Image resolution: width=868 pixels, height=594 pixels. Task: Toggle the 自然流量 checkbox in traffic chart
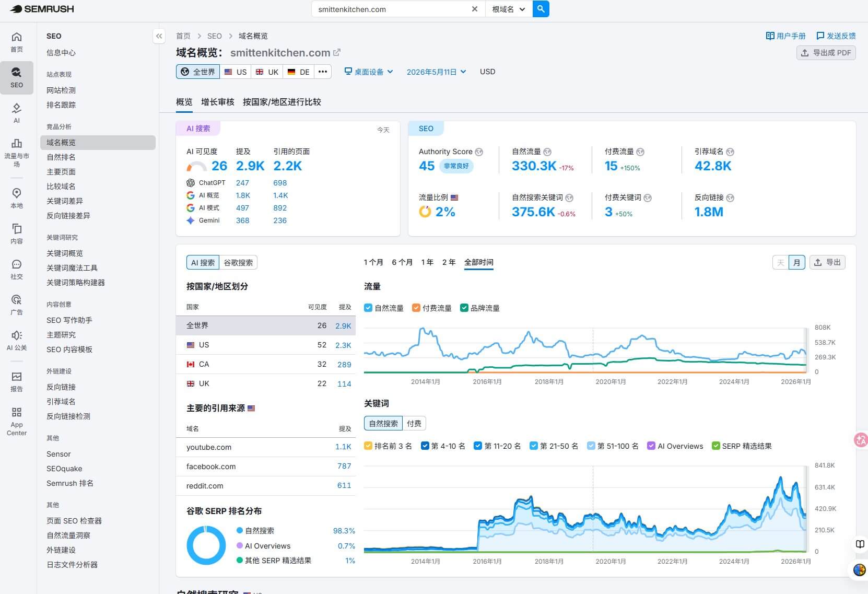[x=368, y=308]
